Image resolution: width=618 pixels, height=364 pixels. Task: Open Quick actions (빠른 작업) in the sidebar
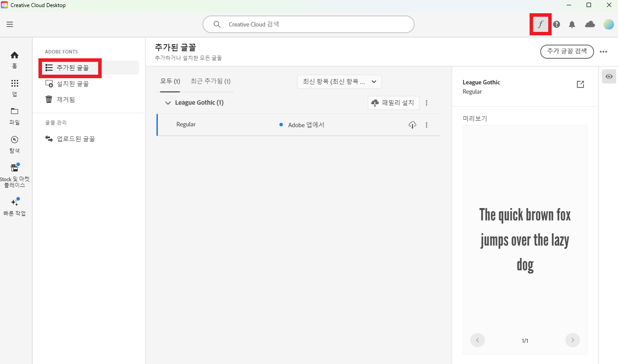coord(15,208)
